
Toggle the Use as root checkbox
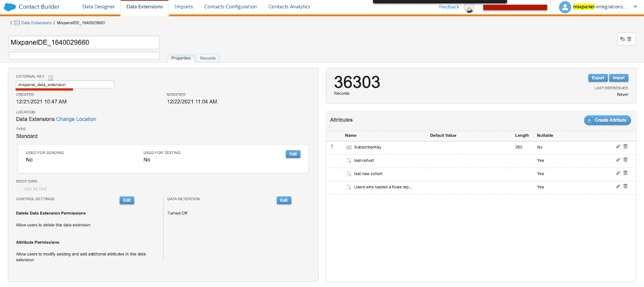(x=19, y=189)
